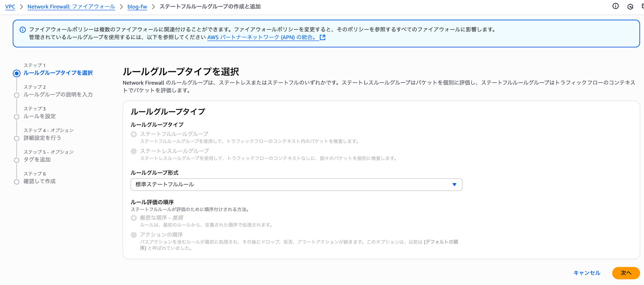
Task: Open Network Firewall: ファイアウォール breadcrumb
Action: click(71, 6)
